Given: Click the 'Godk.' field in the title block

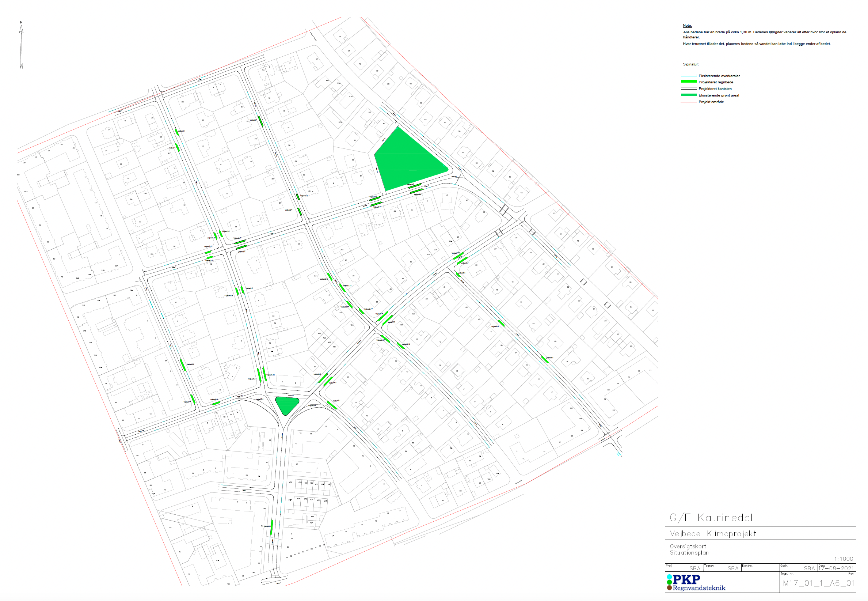Looking at the screenshot, I should pyautogui.click(x=798, y=567).
